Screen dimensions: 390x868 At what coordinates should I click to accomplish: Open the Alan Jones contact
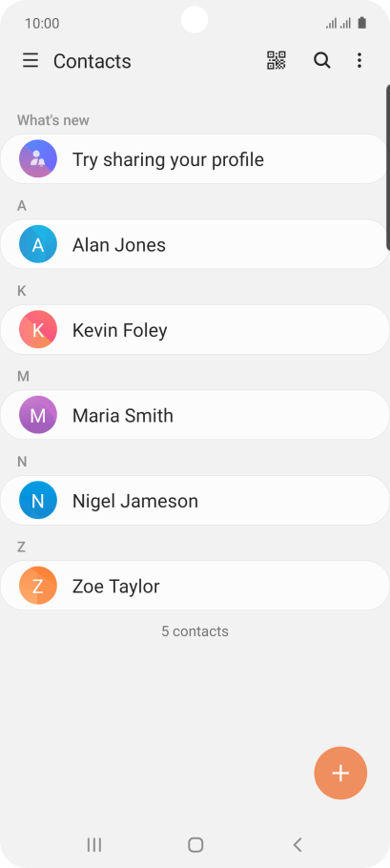pyautogui.click(x=195, y=244)
